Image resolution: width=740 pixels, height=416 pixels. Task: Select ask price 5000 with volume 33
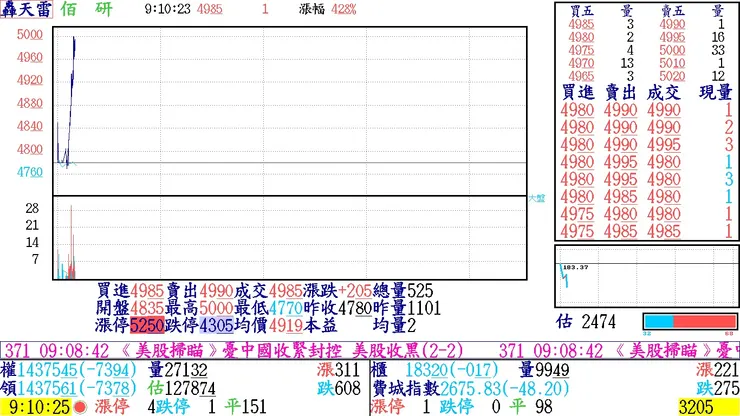[x=673, y=50]
